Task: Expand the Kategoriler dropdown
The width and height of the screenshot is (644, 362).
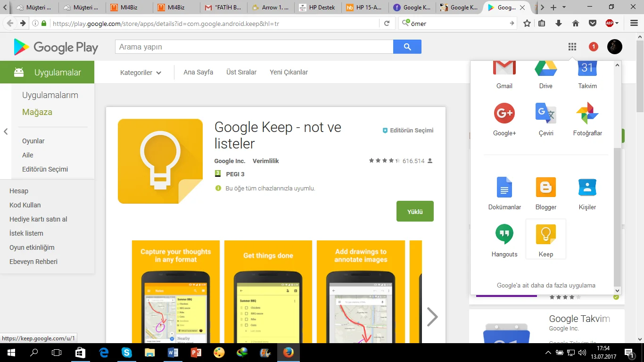Action: coord(140,73)
